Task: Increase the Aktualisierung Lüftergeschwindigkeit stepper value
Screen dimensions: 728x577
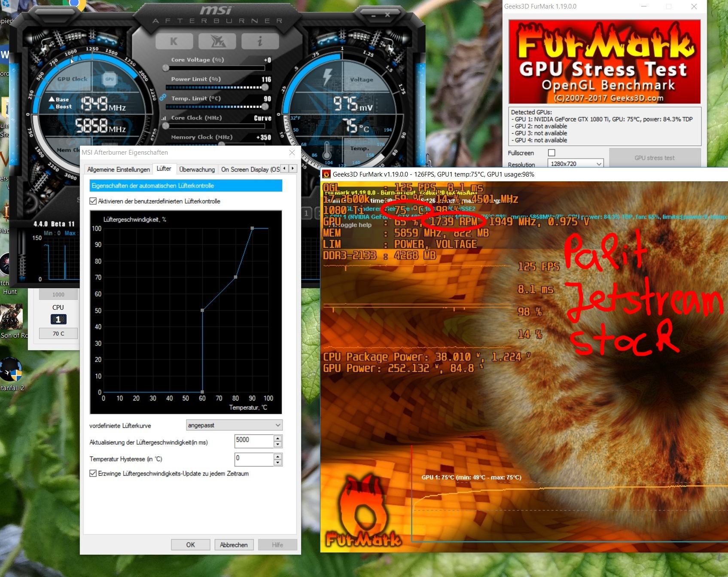Action: pos(278,438)
